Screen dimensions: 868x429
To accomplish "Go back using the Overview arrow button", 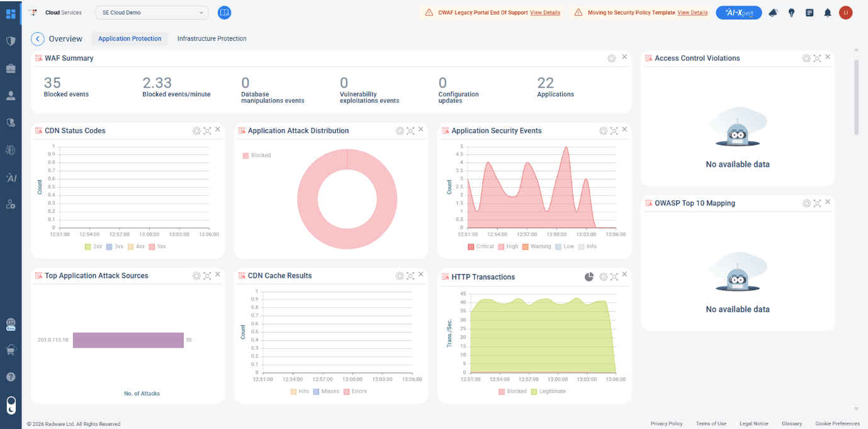I will tap(38, 39).
